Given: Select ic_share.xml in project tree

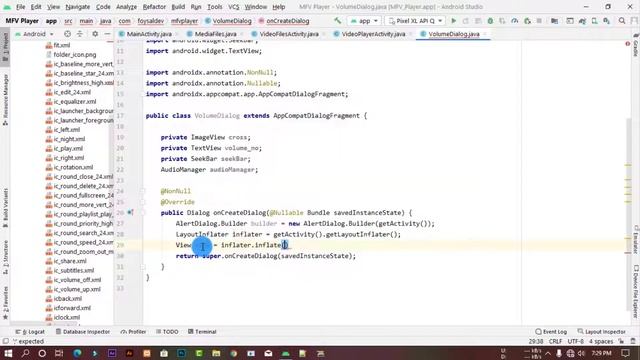Looking at the screenshot, I should (66, 261).
